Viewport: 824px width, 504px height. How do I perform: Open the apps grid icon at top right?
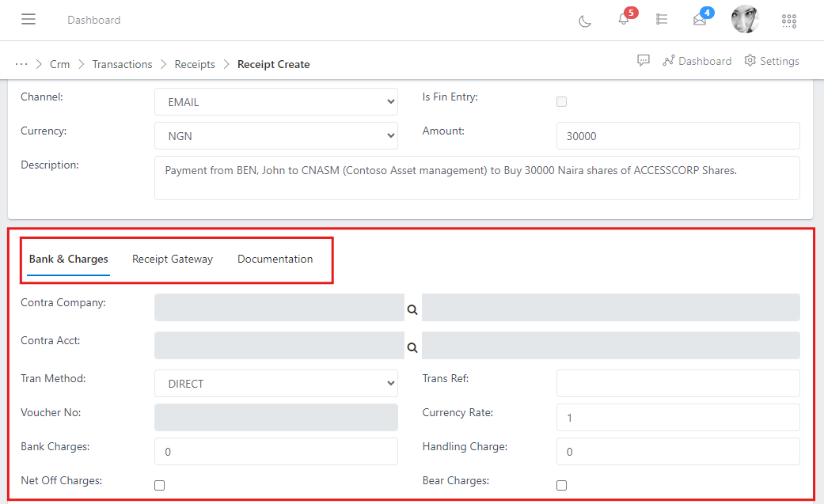pyautogui.click(x=789, y=21)
